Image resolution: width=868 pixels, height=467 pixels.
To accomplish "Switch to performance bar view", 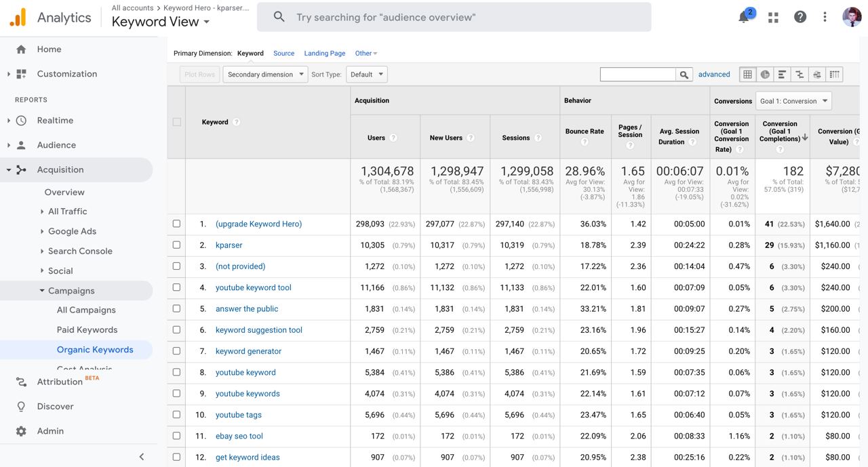I will 783,75.
